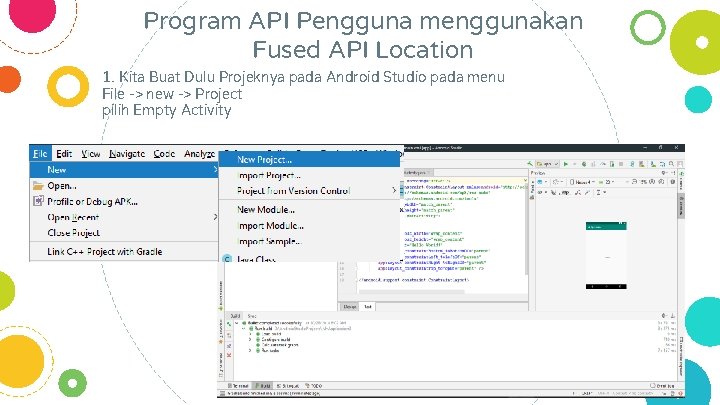The width and height of the screenshot is (720, 405).
Task: Select the Build tab in Build panel
Action: pos(236,316)
